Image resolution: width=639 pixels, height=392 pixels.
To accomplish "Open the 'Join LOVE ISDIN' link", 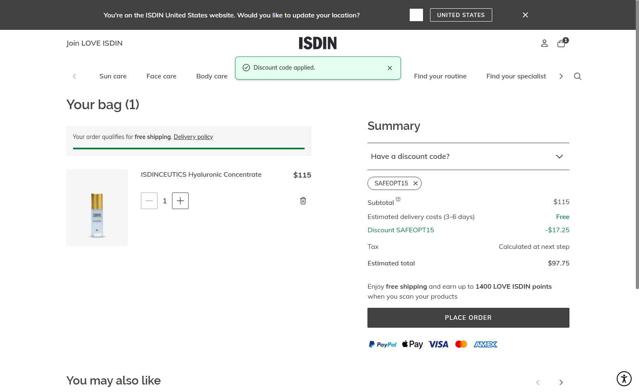I will pos(94,43).
